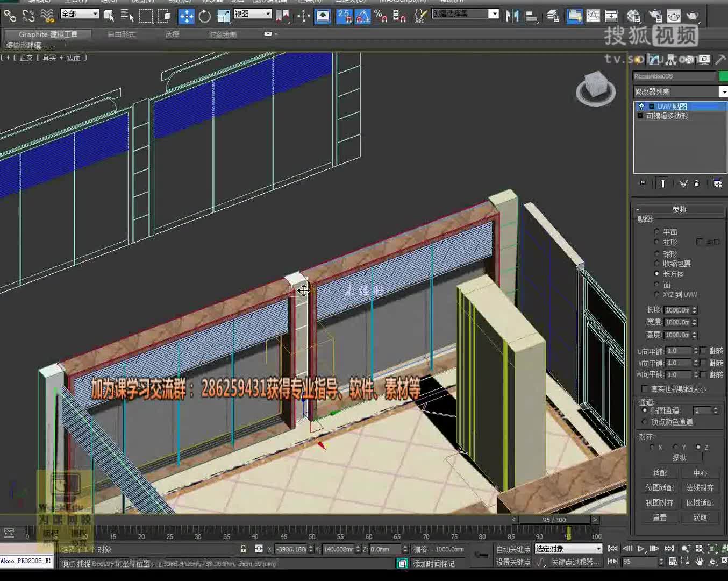Expand the UVW 贴图 modifier sub-tree
The image size is (728, 581).
click(x=651, y=107)
